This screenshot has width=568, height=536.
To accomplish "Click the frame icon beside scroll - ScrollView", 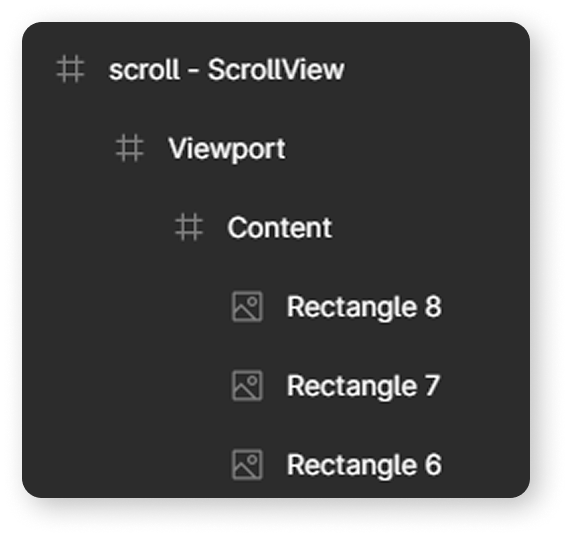I will pos(71,69).
